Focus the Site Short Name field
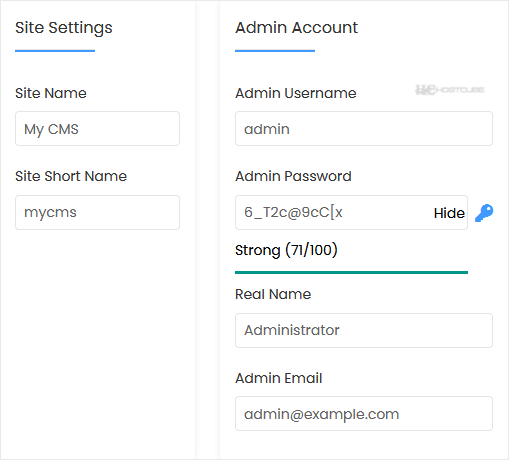This screenshot has width=509, height=460. coord(97,212)
